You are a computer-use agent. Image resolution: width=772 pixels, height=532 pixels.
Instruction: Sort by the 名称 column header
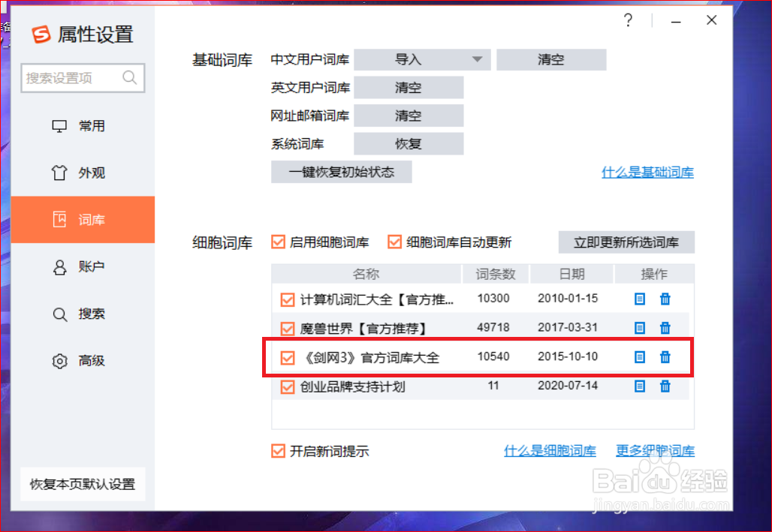pyautogui.click(x=366, y=274)
